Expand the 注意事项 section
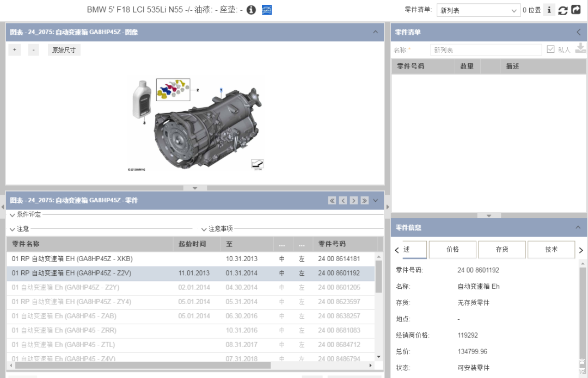588x378 pixels. click(x=204, y=229)
